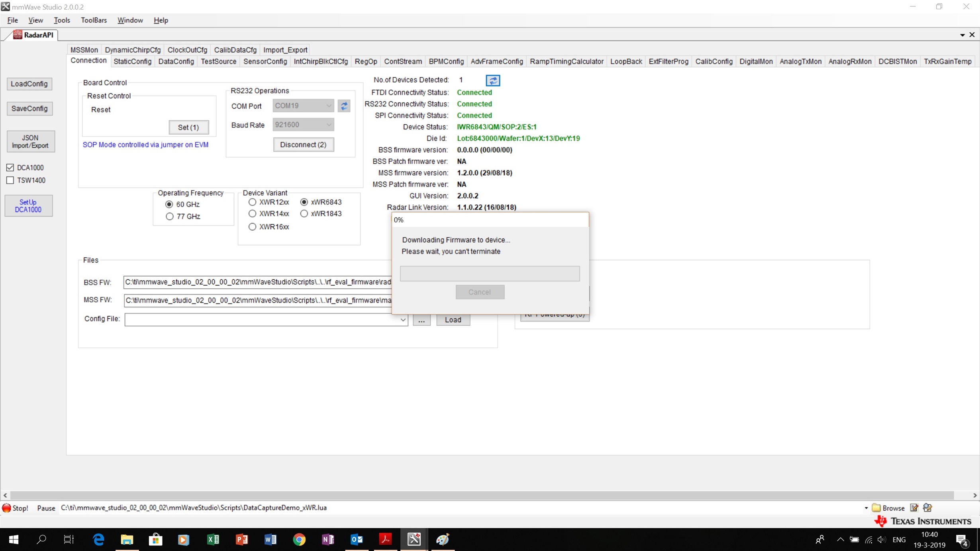This screenshot has height=551, width=980.
Task: Click the Disconnect (2) button
Action: [303, 145]
